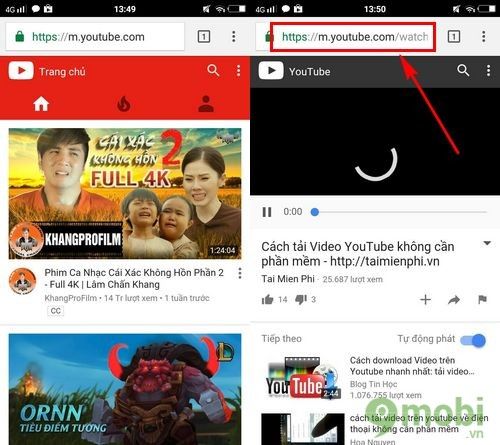Click the message notification icon on right status bar
The image size is (500, 445).
(x=286, y=9)
